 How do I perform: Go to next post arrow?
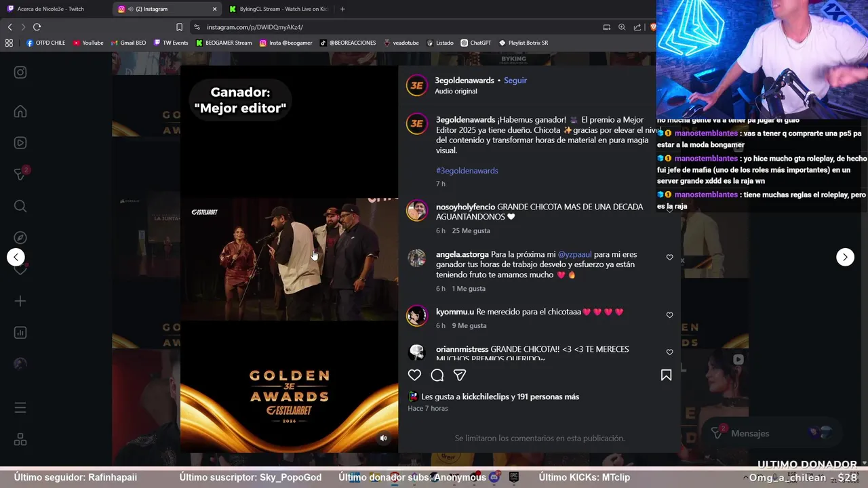[x=845, y=257]
